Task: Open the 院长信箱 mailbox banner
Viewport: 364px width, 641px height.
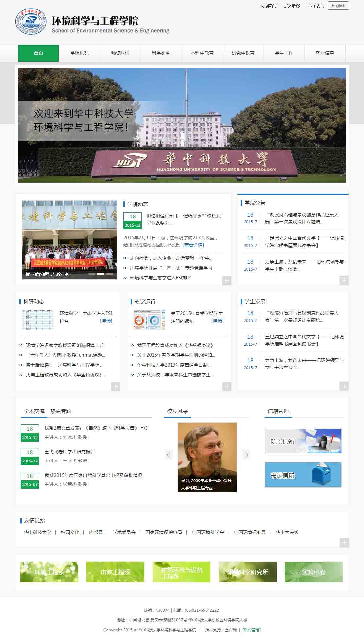Action: (303, 441)
